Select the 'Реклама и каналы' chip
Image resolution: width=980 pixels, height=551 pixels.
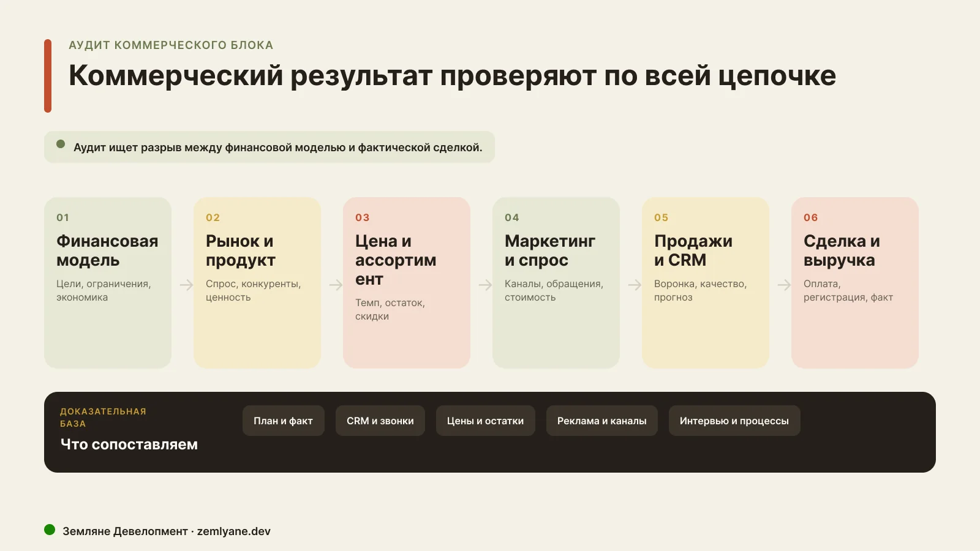coord(602,421)
